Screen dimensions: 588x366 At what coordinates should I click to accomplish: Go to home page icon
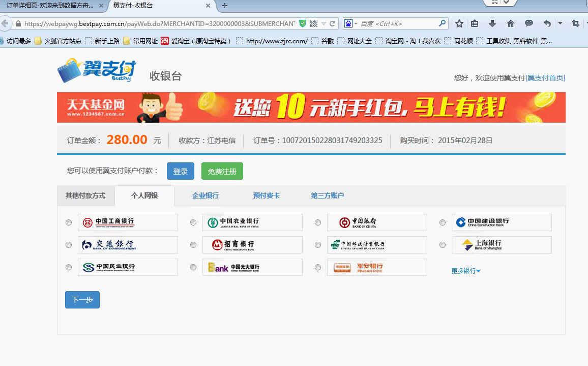pos(510,23)
